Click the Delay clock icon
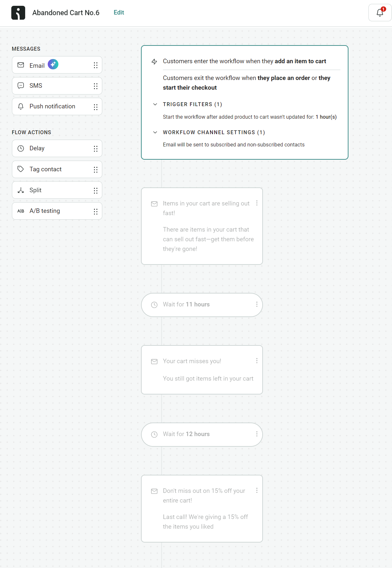Image resolution: width=392 pixels, height=568 pixels. [21, 148]
